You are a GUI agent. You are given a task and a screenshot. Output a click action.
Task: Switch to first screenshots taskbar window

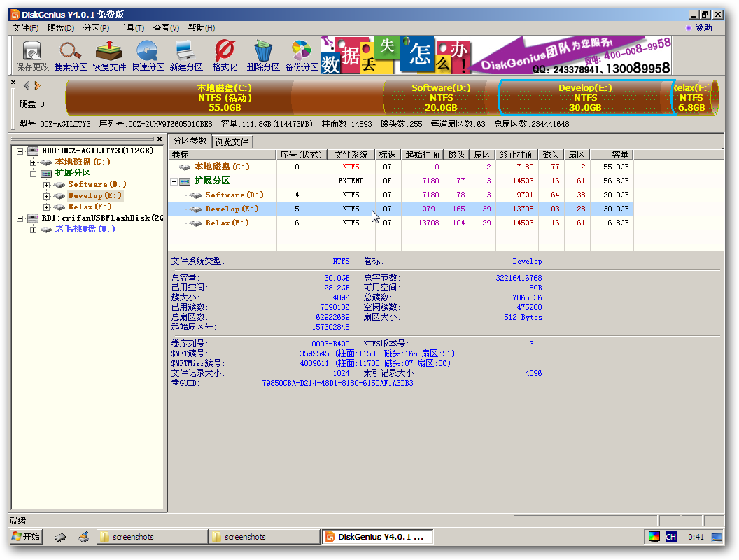click(x=153, y=537)
